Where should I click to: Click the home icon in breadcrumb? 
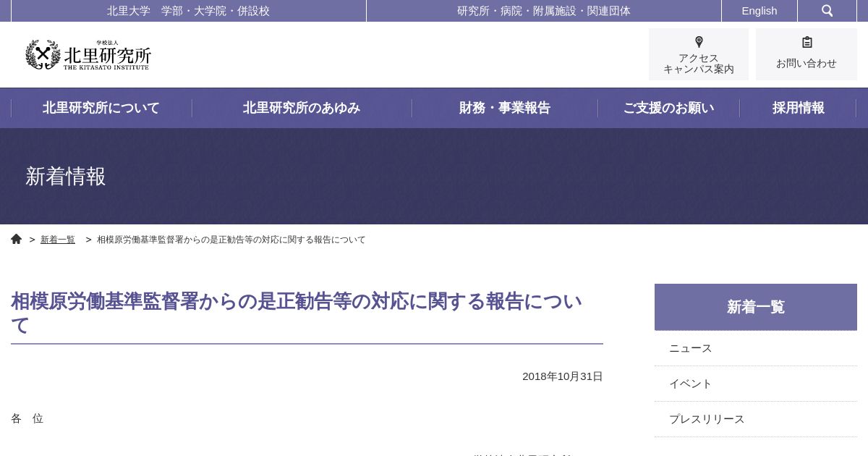17,239
